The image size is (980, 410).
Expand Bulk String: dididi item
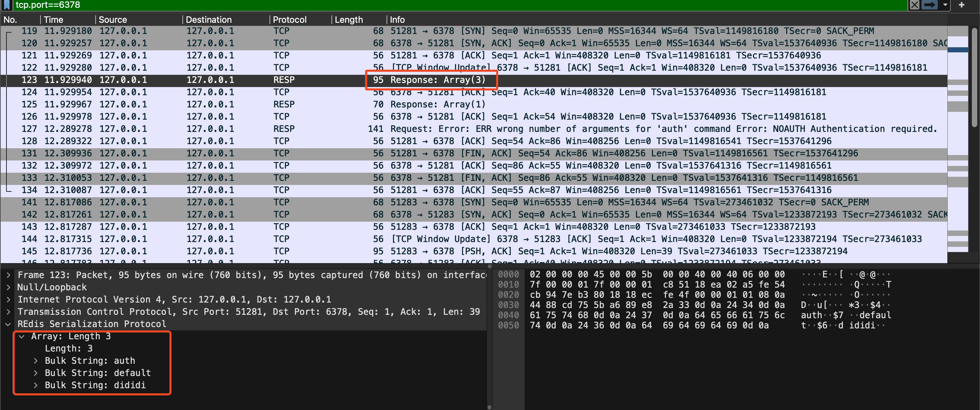coord(35,385)
